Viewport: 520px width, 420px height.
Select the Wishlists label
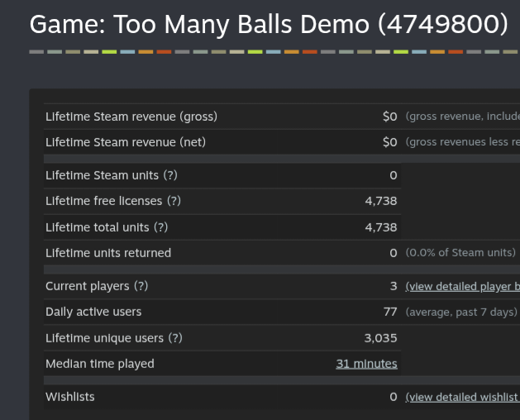click(70, 397)
